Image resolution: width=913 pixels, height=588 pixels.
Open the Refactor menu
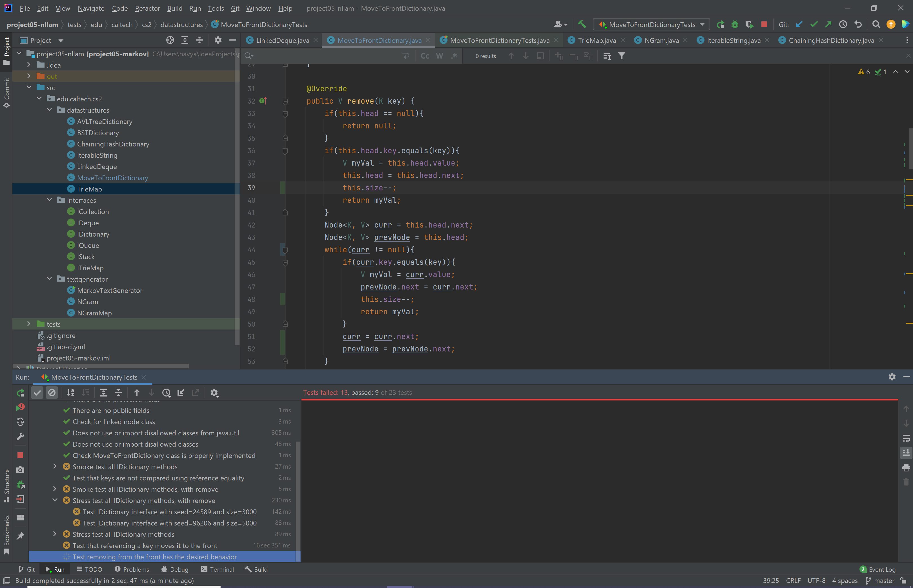pos(147,8)
